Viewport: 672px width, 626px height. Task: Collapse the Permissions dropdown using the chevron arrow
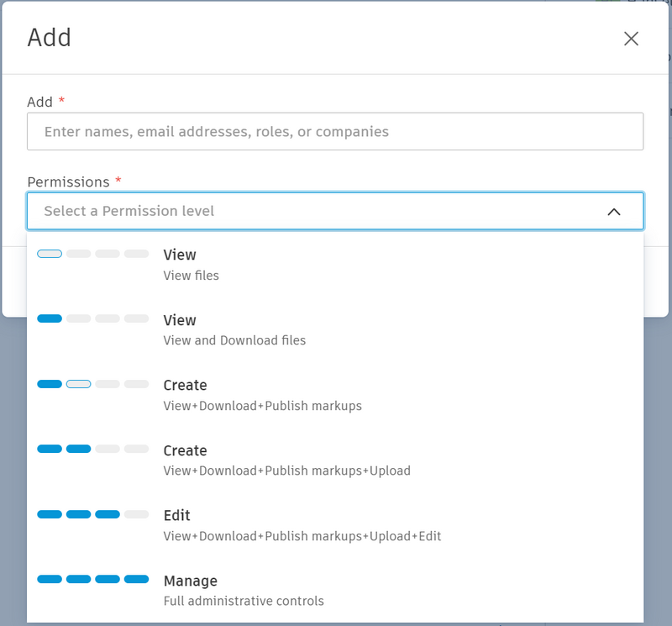[614, 212]
